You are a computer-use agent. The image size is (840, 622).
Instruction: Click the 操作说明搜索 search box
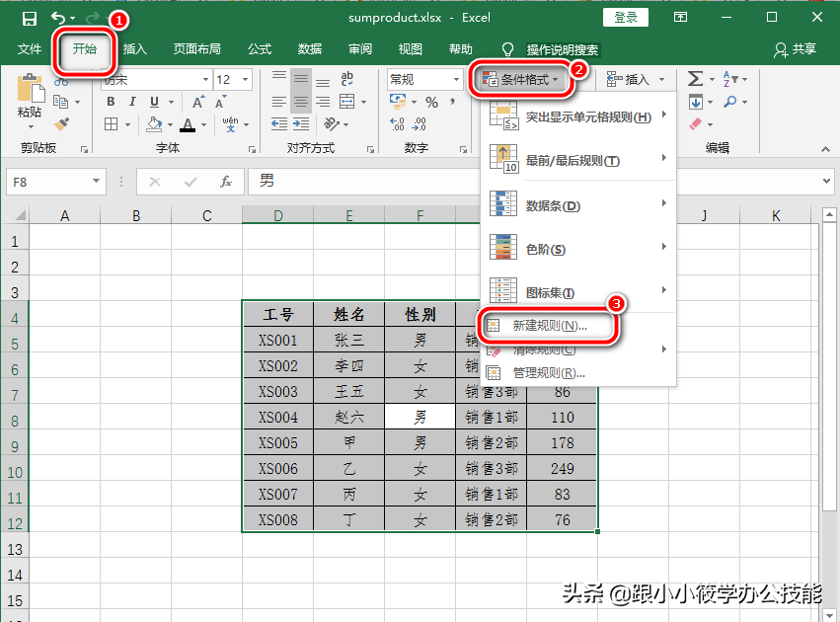(x=562, y=49)
